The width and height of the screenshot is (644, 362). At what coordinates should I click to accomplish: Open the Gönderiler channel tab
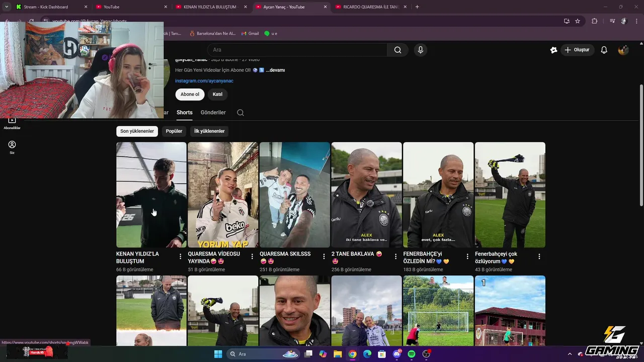coord(213,113)
